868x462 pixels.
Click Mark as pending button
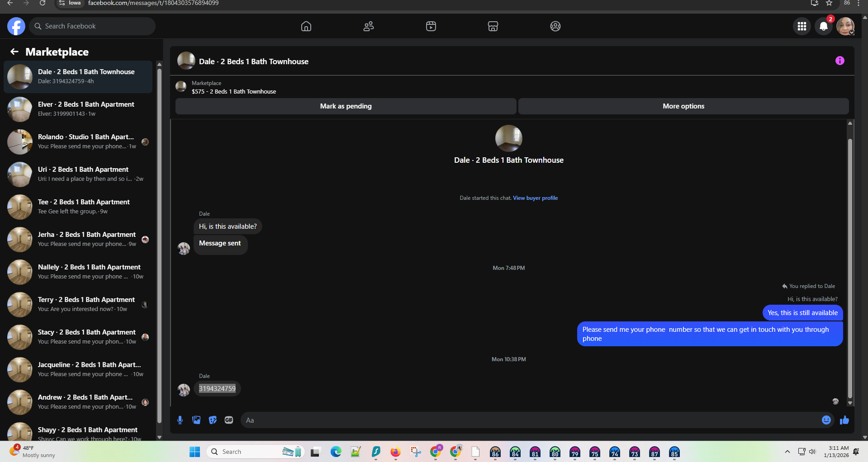(x=346, y=106)
